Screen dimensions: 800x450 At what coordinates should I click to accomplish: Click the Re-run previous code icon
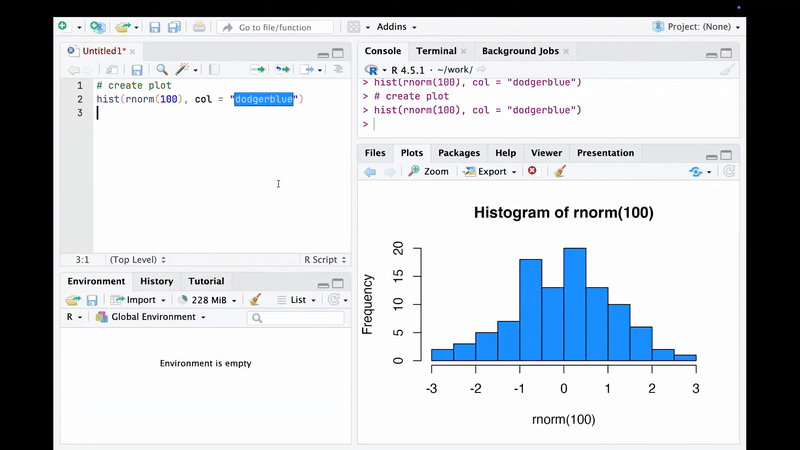coord(283,70)
